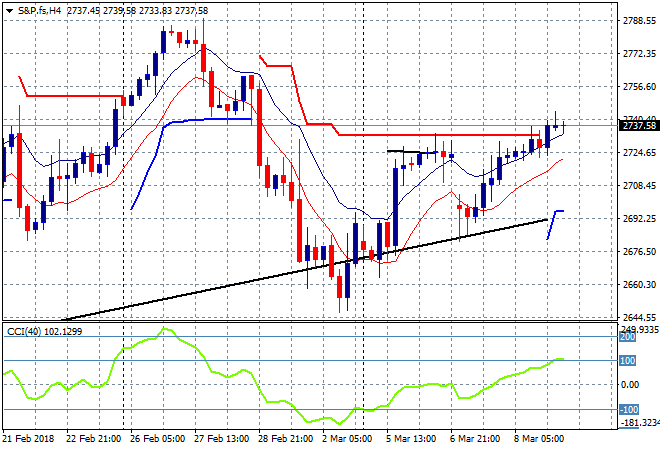The width and height of the screenshot is (660, 450).
Task: Click the 2708.45 price axis label
Action: (x=639, y=185)
